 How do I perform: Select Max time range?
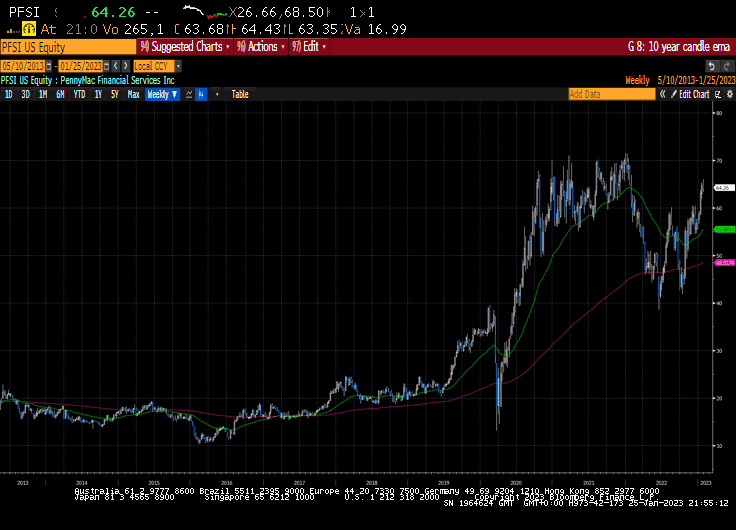(133, 94)
